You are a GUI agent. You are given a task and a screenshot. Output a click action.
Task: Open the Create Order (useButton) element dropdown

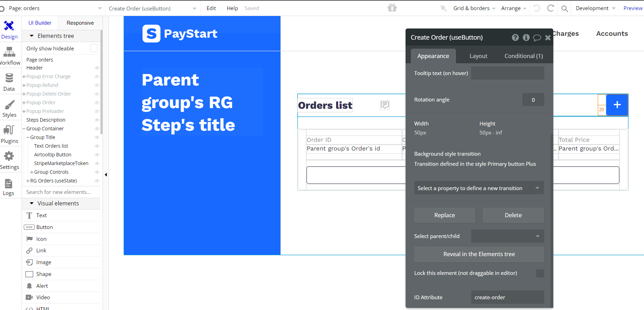(153, 8)
